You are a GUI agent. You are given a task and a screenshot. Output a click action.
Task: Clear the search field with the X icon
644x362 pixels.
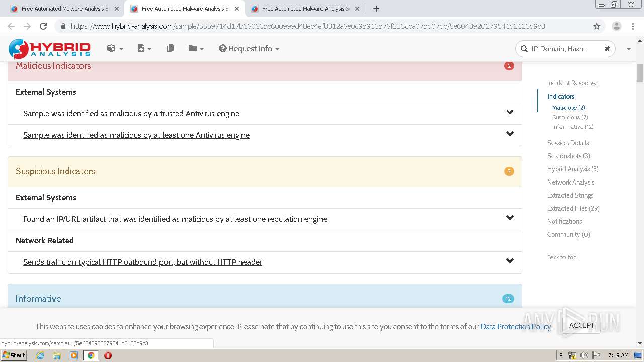click(x=607, y=49)
